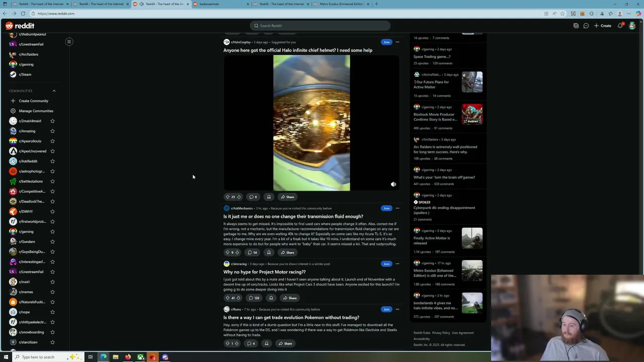Open Reddit Rules footer link
The image size is (644, 362).
point(422,333)
